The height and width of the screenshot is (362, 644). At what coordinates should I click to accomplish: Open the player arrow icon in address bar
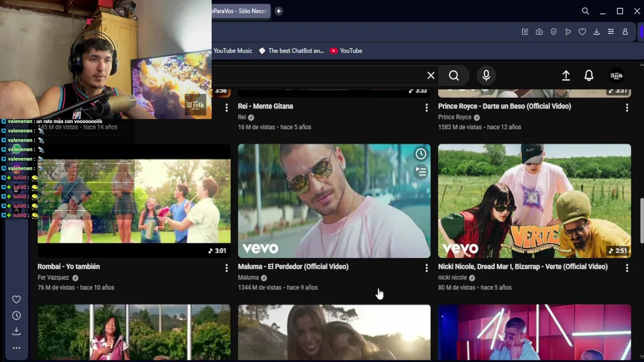coord(568,32)
